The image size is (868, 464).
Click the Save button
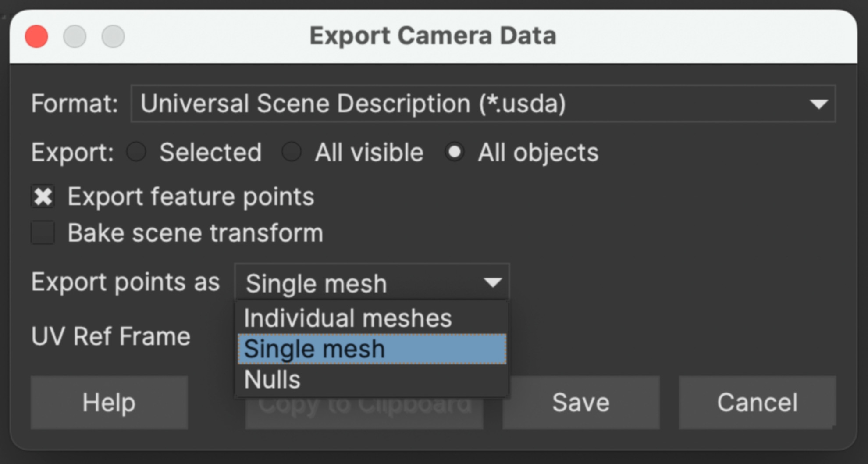point(580,402)
